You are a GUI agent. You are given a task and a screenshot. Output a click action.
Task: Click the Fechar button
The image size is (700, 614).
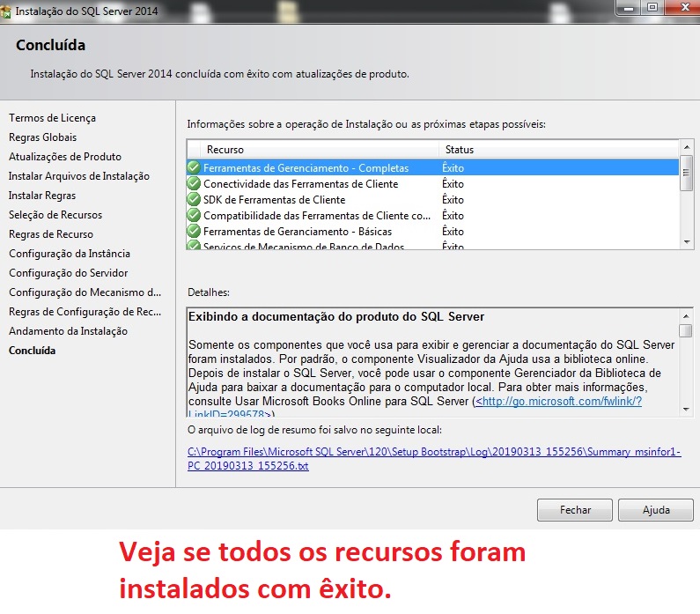coord(575,509)
